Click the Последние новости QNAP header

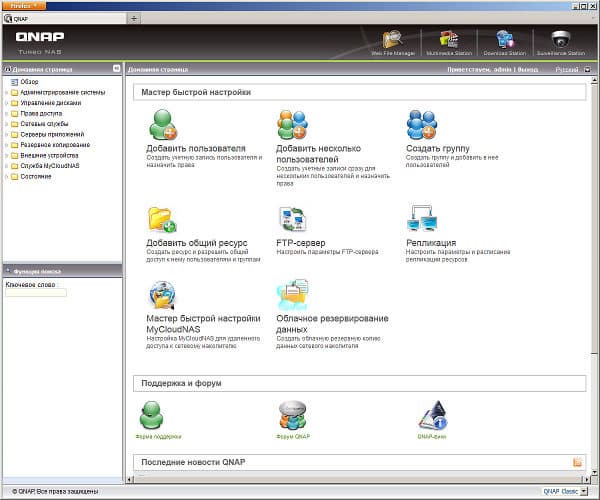(x=193, y=462)
